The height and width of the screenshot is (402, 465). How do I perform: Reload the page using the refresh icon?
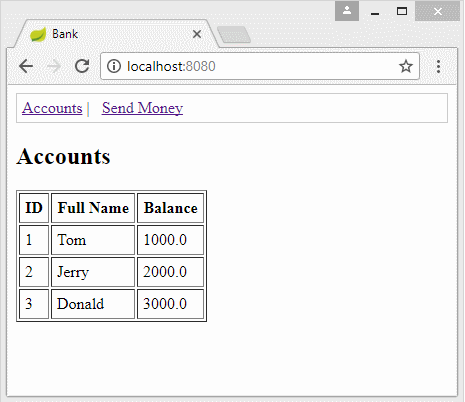pos(82,66)
